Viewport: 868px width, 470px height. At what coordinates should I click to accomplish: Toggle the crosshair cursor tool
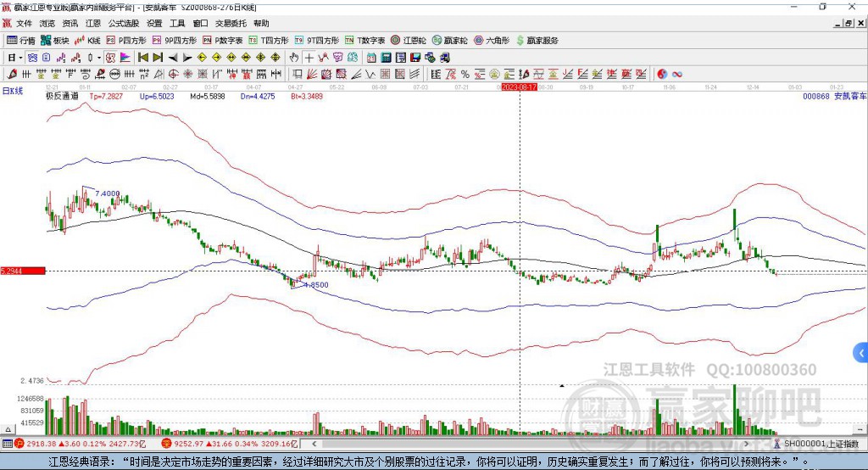(309, 58)
